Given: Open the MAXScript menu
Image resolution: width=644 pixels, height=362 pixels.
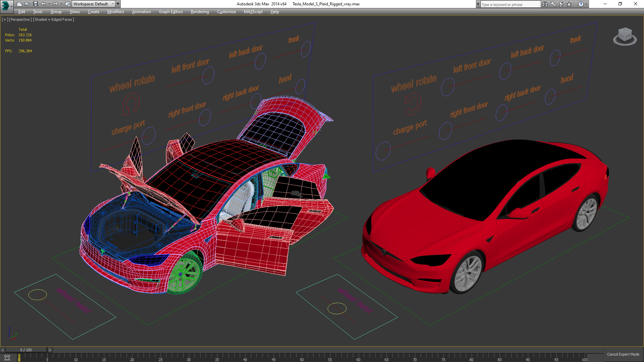Looking at the screenshot, I should [253, 12].
